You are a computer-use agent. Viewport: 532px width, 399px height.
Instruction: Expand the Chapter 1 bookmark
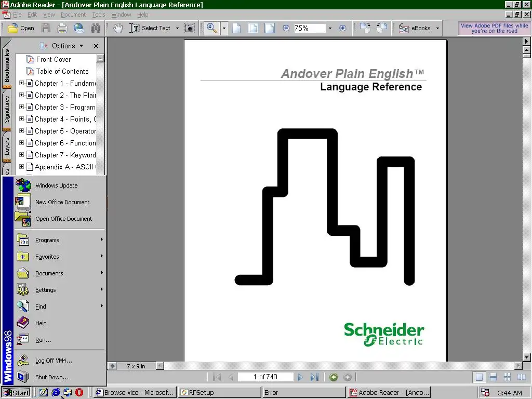point(21,83)
